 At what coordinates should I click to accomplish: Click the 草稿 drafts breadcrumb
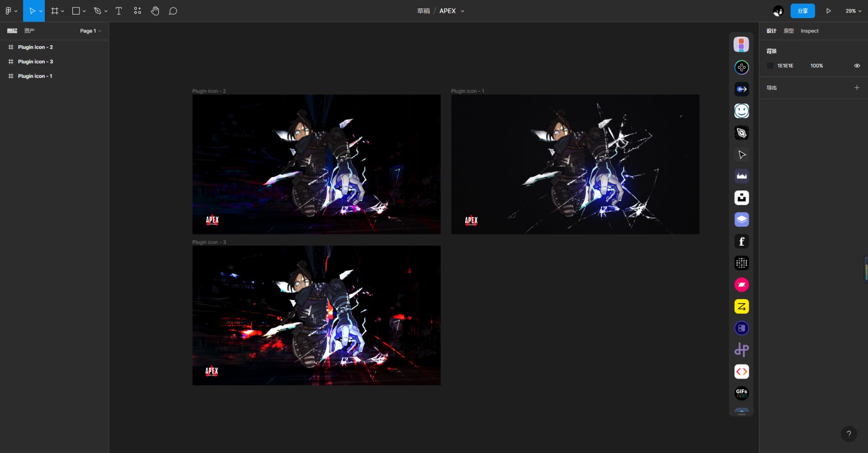click(423, 11)
